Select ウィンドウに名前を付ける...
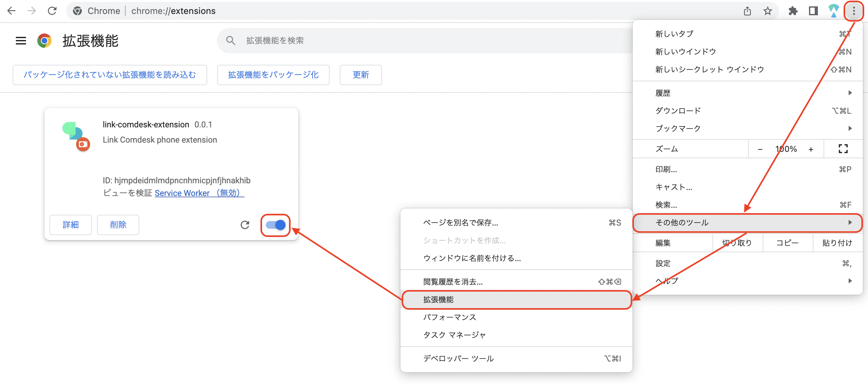868x385 pixels. (516, 258)
